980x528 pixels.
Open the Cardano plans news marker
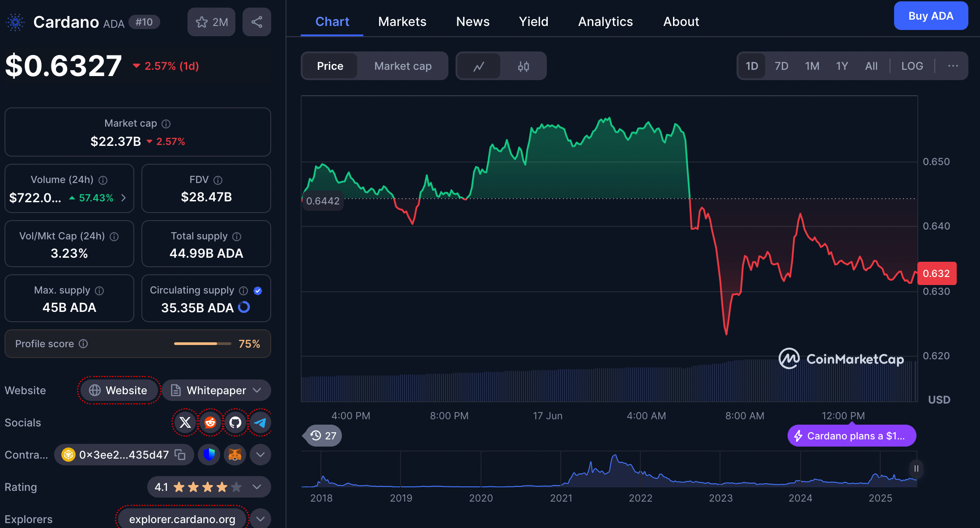coord(852,436)
